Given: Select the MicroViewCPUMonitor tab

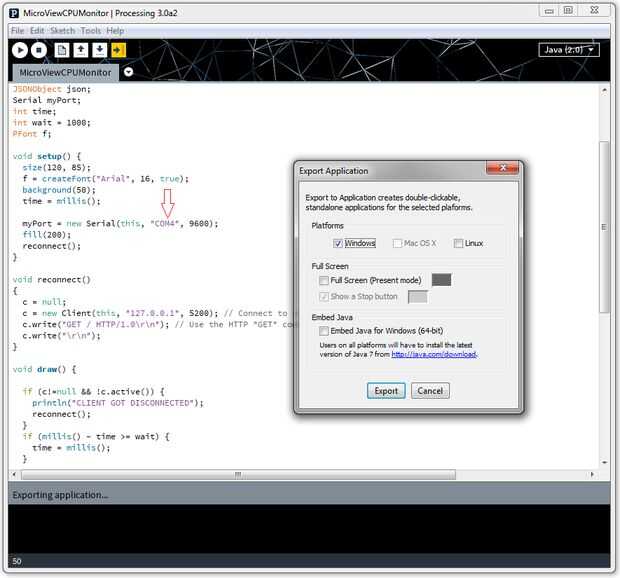Looking at the screenshot, I should coord(65,73).
